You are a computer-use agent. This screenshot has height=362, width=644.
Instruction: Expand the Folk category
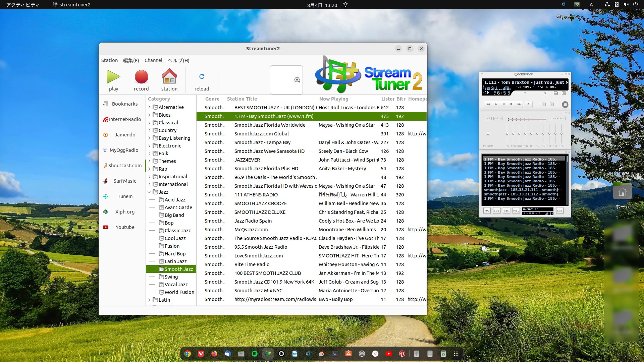click(150, 154)
